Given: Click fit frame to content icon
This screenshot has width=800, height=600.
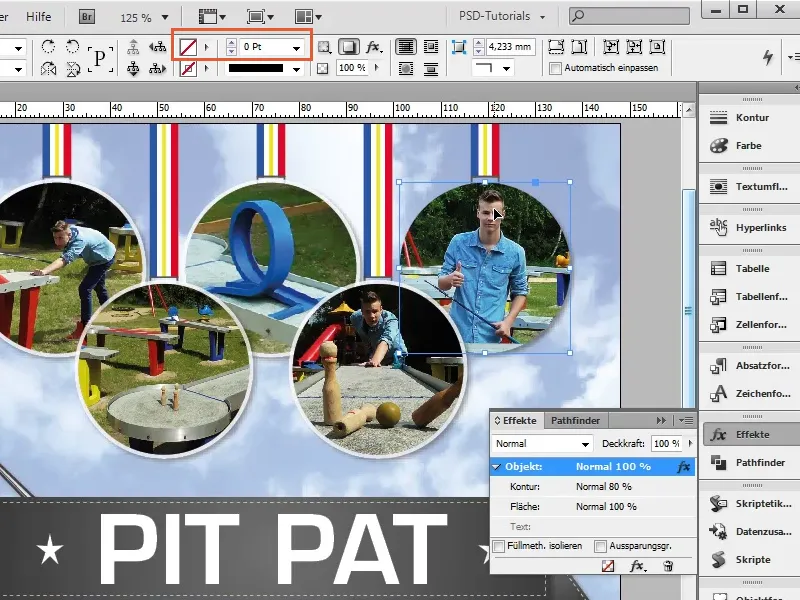Looking at the screenshot, I should pyautogui.click(x=634, y=47).
